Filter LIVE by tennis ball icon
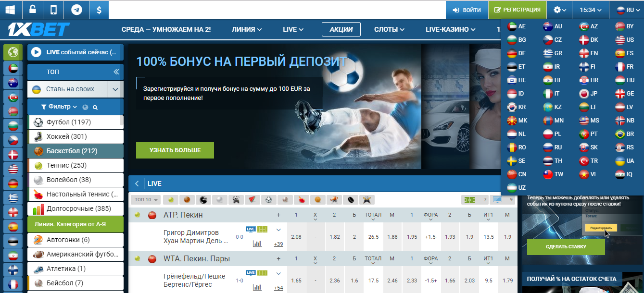 click(171, 199)
